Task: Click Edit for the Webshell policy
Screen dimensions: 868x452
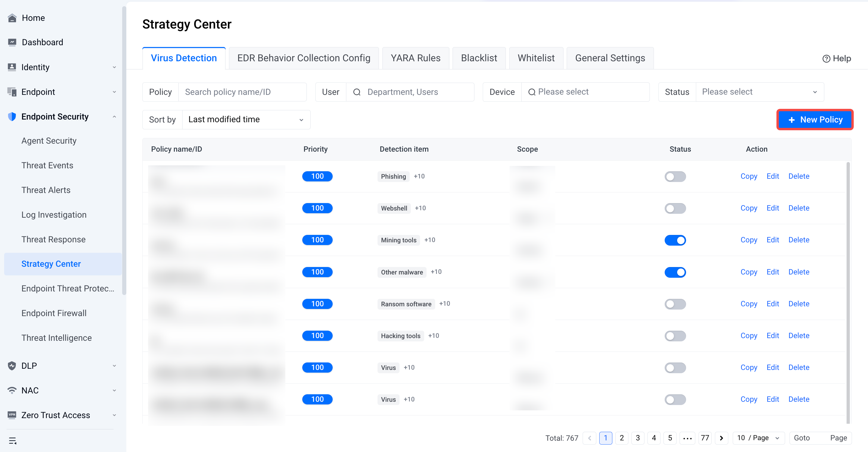Action: [773, 208]
